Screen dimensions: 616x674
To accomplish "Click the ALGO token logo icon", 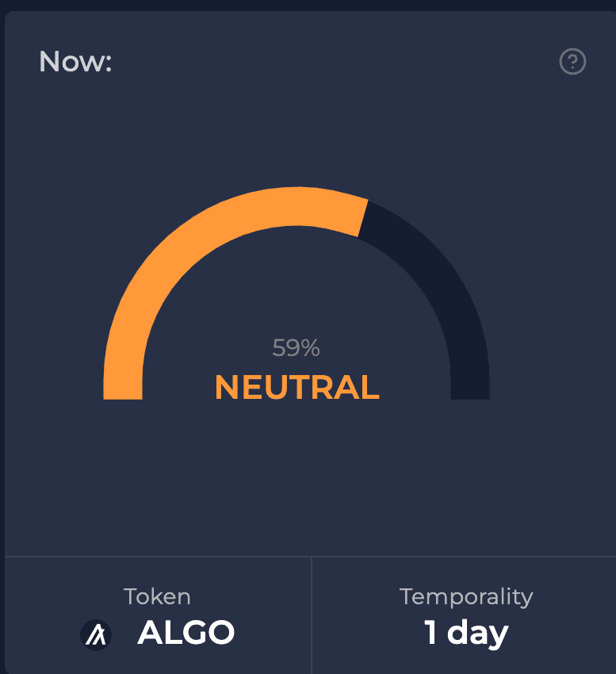I will point(96,634).
